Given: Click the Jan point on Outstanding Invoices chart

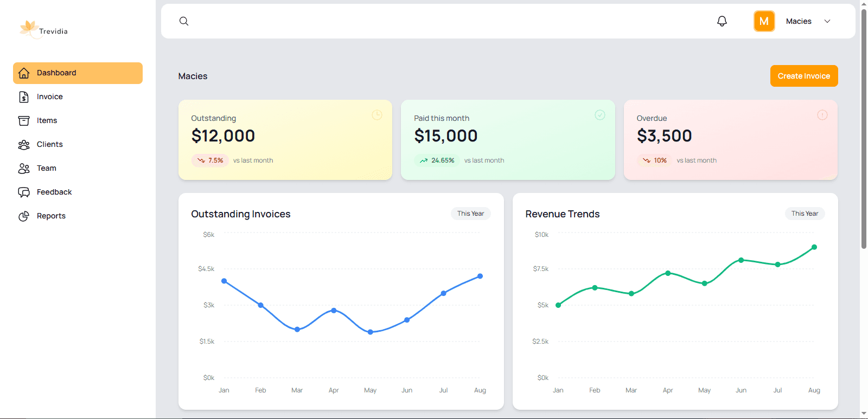Looking at the screenshot, I should coord(224,281).
